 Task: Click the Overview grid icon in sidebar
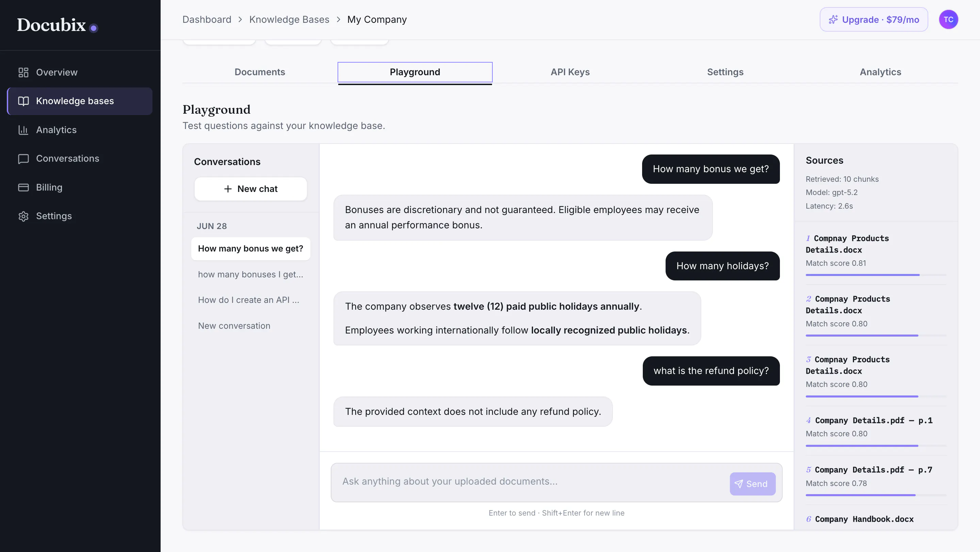[x=23, y=72]
